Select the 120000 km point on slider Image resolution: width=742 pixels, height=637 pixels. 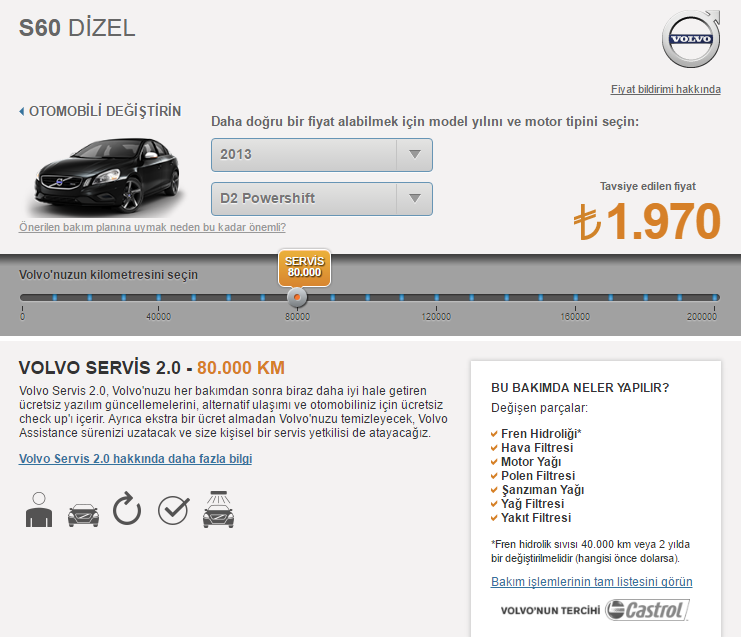point(436,298)
